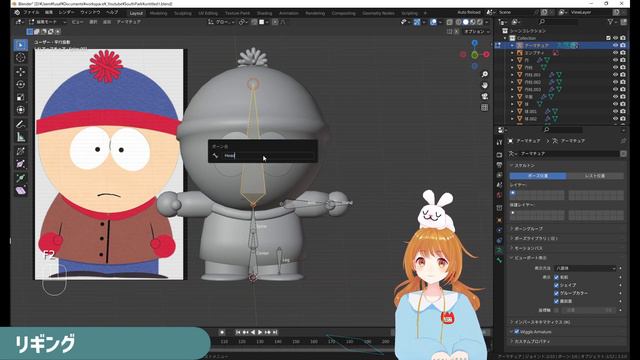
Task: Open the outliner filter funnel
Action: [610, 22]
